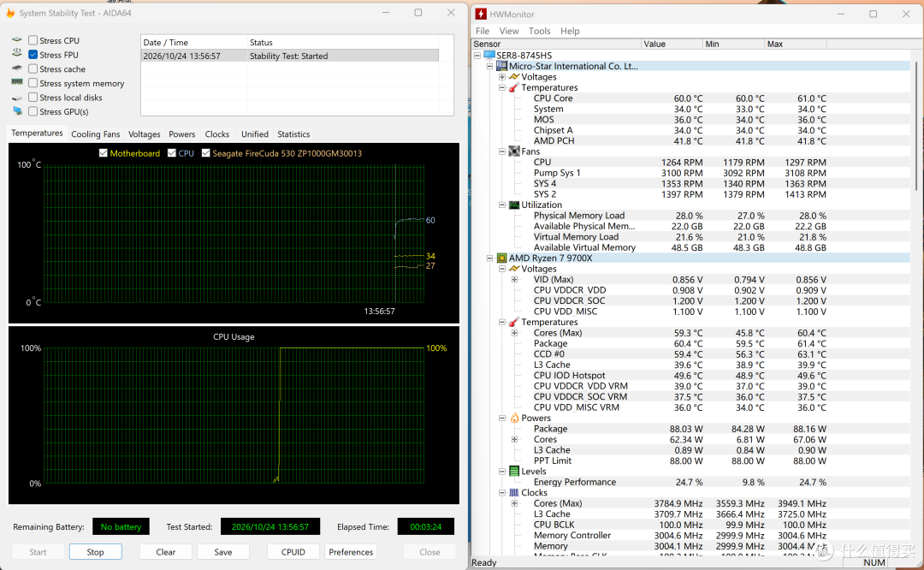This screenshot has width=924, height=570.
Task: Click the CPUID button
Action: pyautogui.click(x=293, y=552)
